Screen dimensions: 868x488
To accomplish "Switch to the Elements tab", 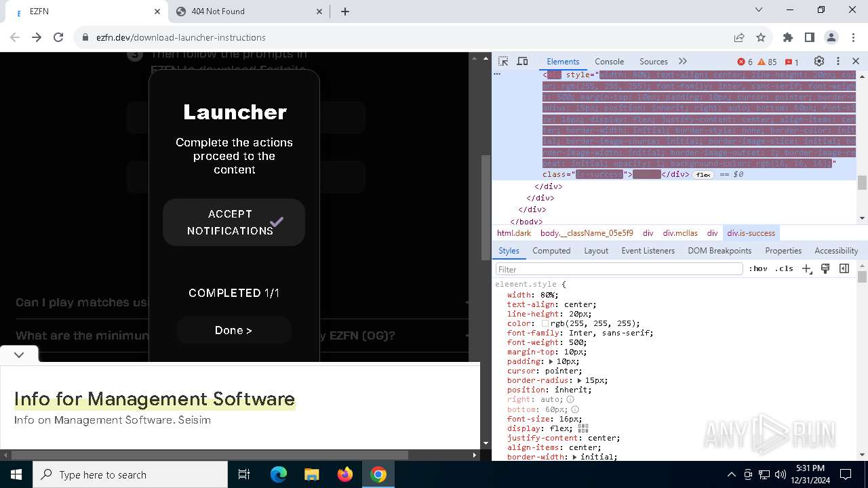I will [x=563, y=61].
